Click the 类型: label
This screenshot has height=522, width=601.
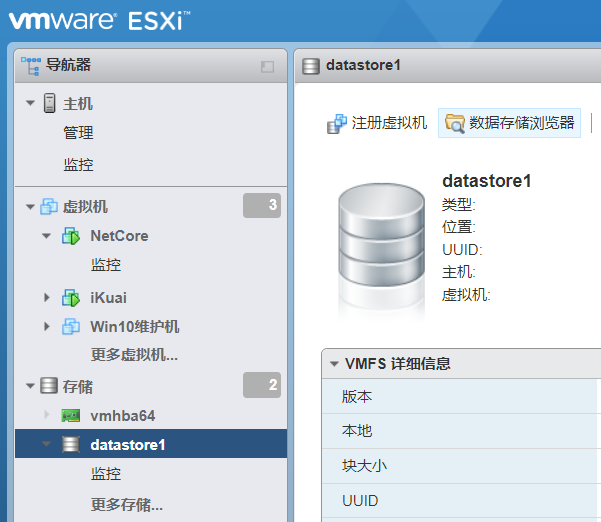(x=458, y=205)
